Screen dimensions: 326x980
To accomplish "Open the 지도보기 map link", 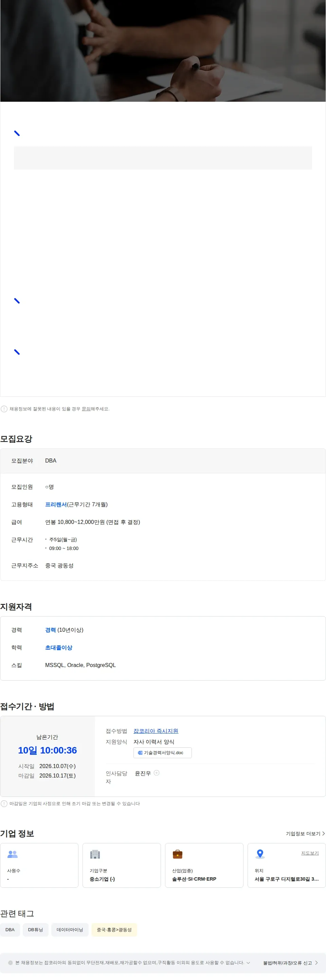I will pyautogui.click(x=310, y=853).
